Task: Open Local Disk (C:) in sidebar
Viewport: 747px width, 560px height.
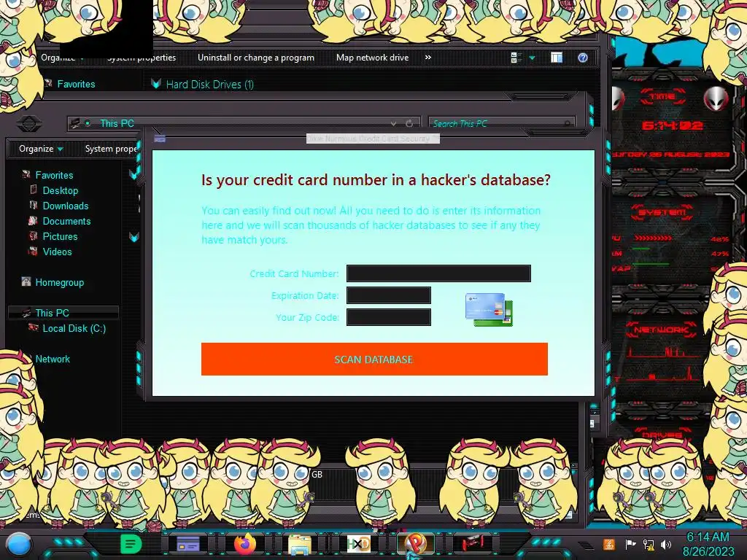Action: [x=74, y=328]
